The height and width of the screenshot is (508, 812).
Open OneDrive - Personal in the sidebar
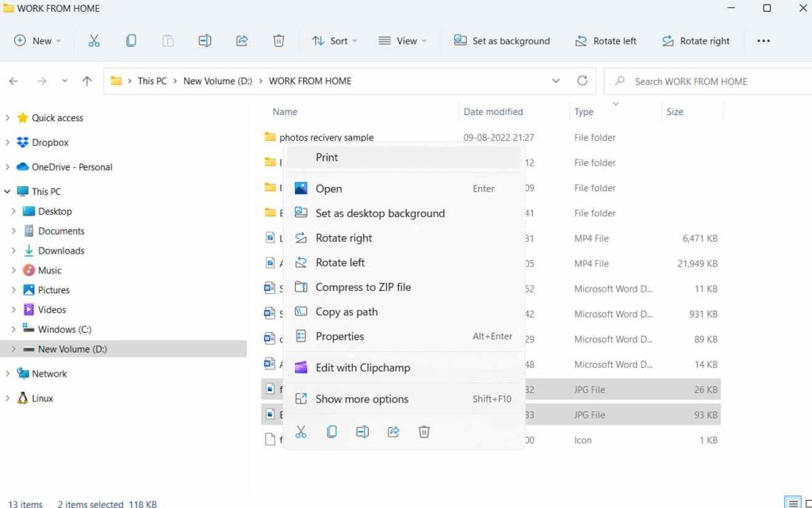click(71, 167)
